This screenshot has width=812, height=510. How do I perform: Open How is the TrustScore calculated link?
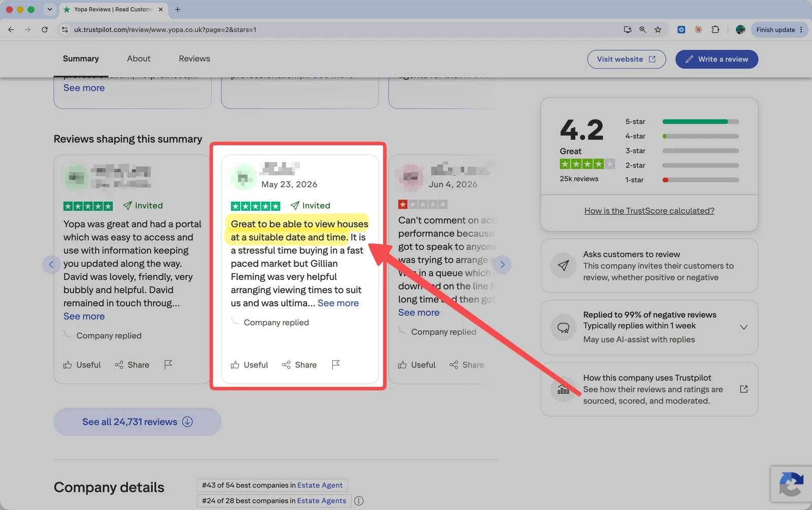pyautogui.click(x=649, y=211)
